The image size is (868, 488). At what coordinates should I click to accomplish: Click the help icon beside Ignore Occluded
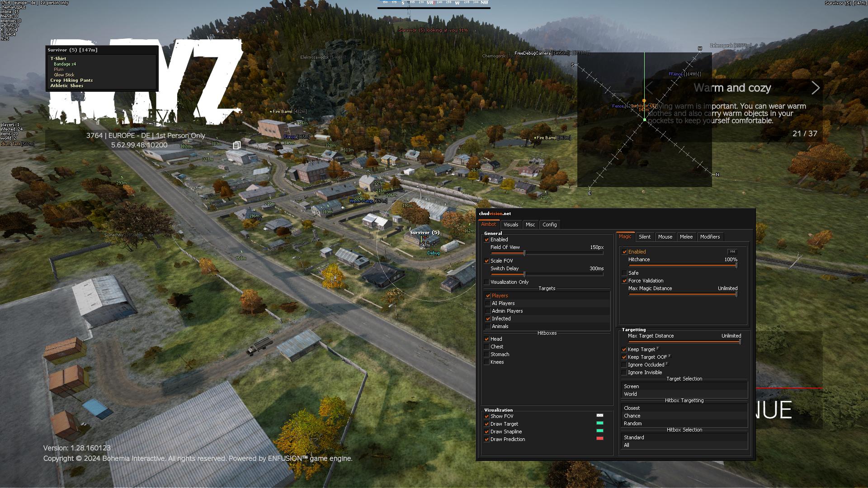click(667, 364)
